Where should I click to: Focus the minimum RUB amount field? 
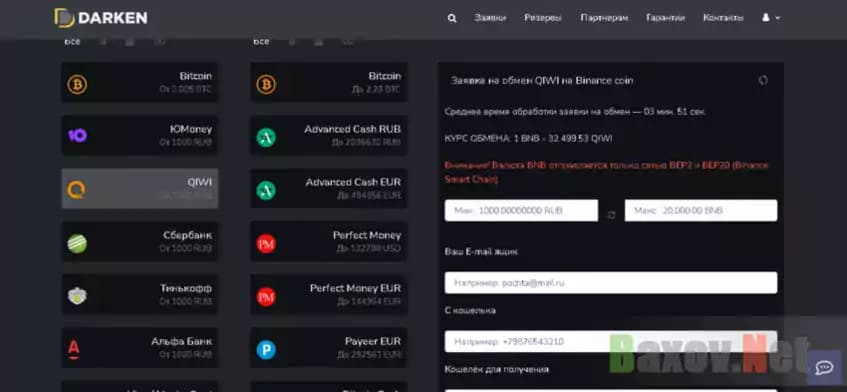[521, 210]
